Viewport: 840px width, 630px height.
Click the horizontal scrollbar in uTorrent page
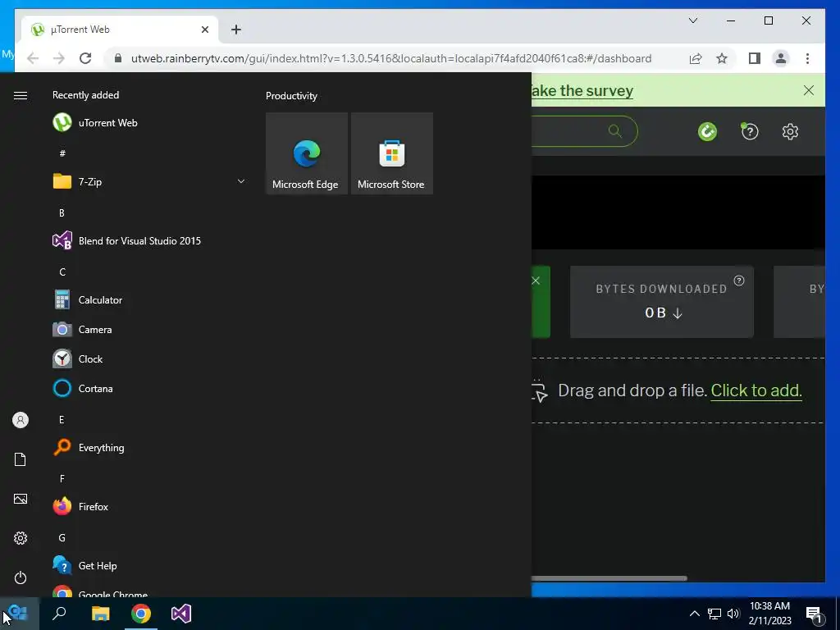pos(609,578)
